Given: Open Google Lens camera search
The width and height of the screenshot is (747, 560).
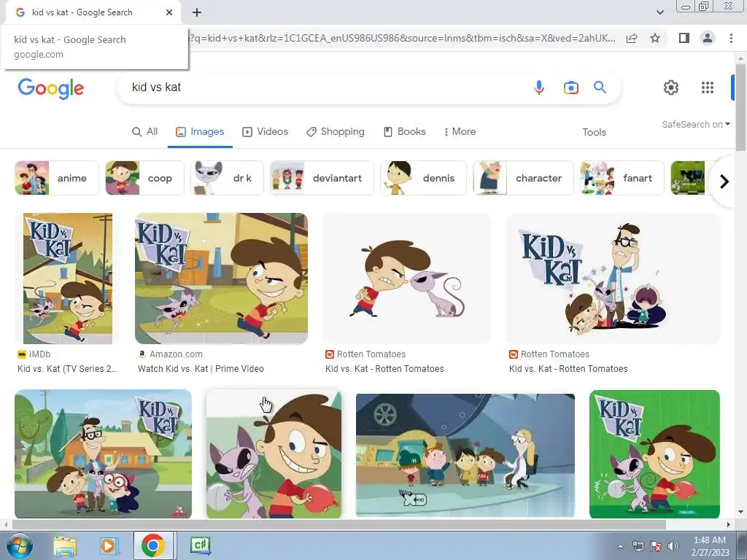Looking at the screenshot, I should click(570, 87).
